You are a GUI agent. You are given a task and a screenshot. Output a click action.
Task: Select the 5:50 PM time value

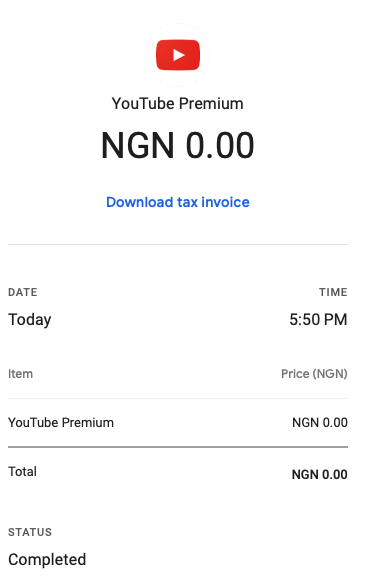pos(318,320)
